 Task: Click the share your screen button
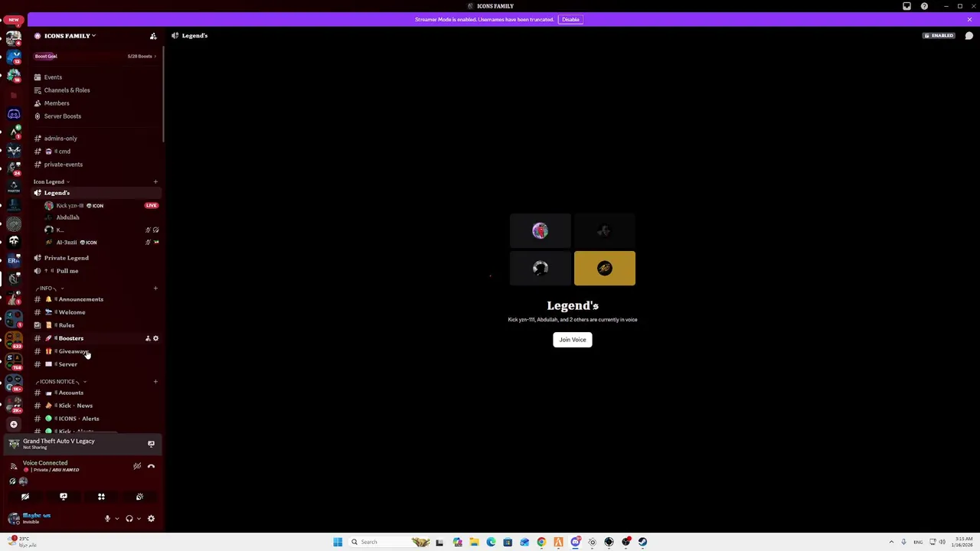click(x=64, y=497)
